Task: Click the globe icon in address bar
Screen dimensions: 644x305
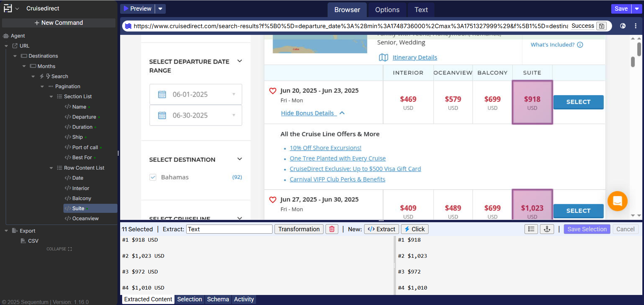Action: point(623,26)
